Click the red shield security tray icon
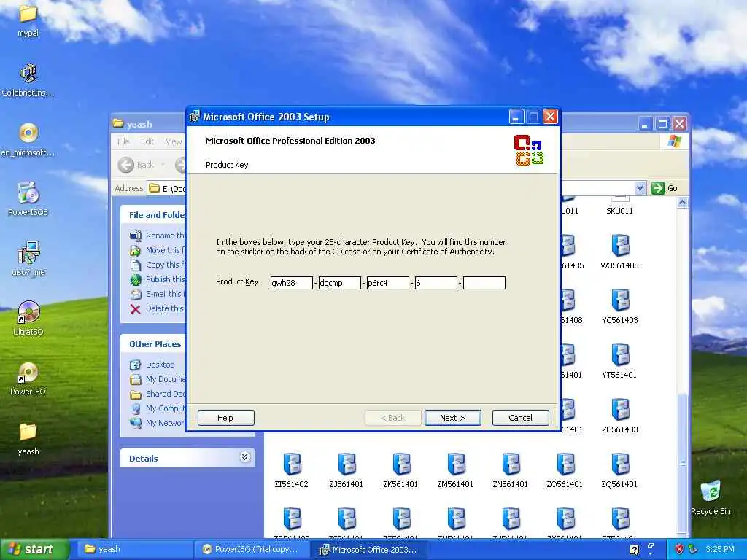The image size is (747, 560). [680, 550]
